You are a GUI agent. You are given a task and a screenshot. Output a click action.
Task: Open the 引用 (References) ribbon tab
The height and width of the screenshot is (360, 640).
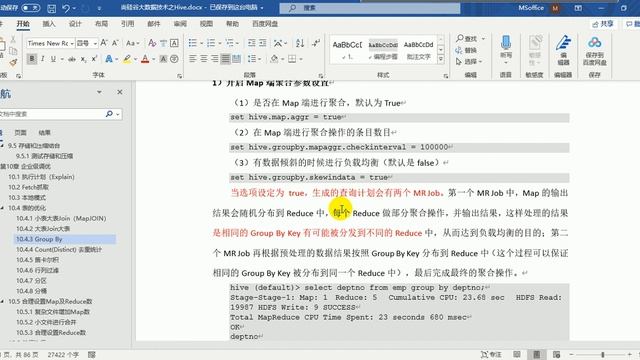coord(127,24)
